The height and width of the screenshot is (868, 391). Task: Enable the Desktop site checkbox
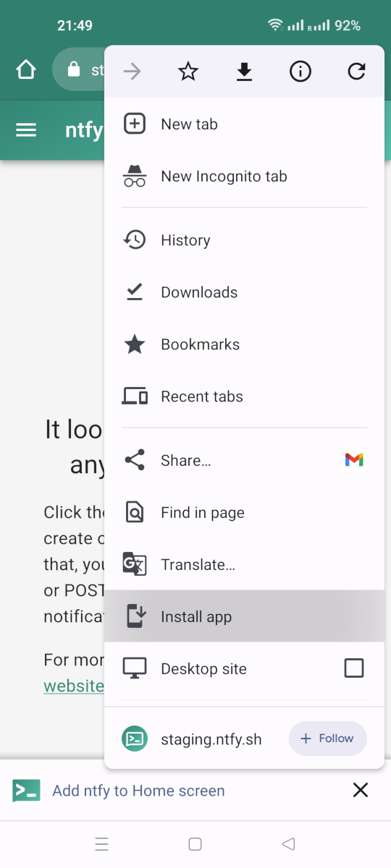354,668
